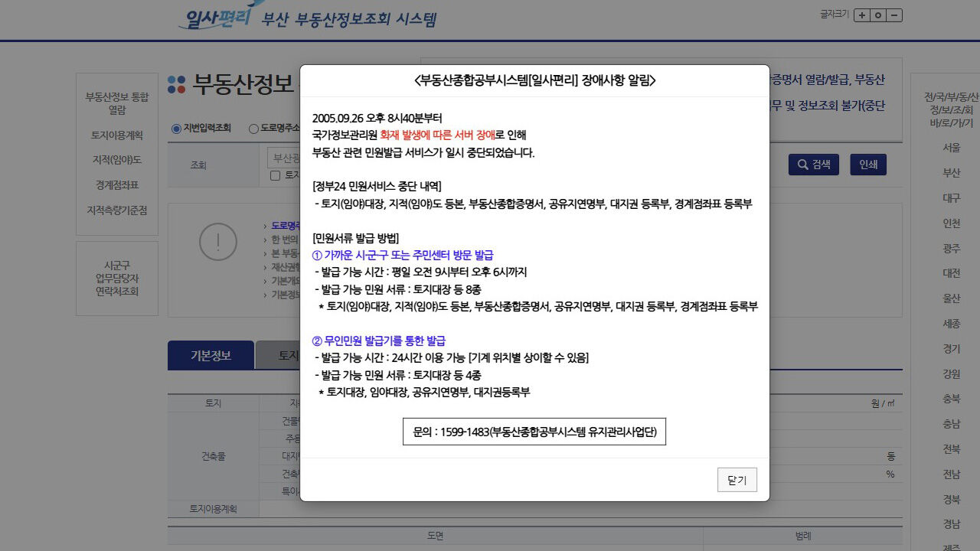Click the colored dots icon beside 부동산정보
This screenshot has height=551, width=980.
(x=176, y=84)
